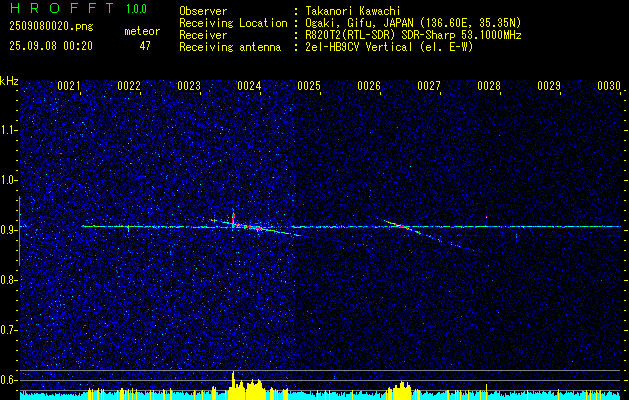Click the date stamp 25.09.08 00:20
Viewport: 629px width, 400px height.
51,46
